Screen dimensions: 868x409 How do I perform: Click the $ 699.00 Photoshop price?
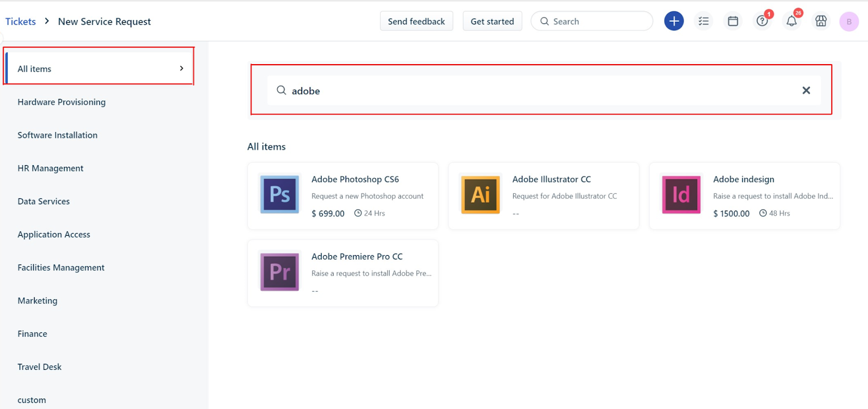coord(328,213)
